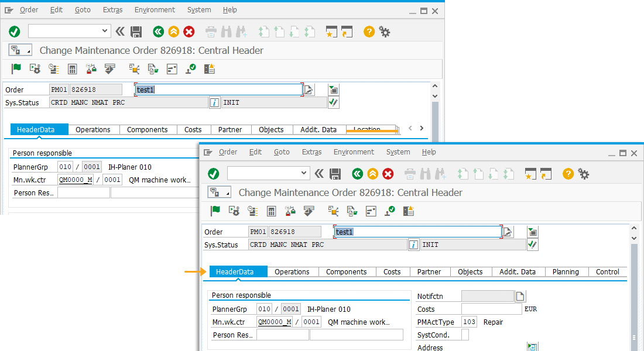Switch to Costs tab in front window
Screen dimensions: 644x351
(x=392, y=272)
